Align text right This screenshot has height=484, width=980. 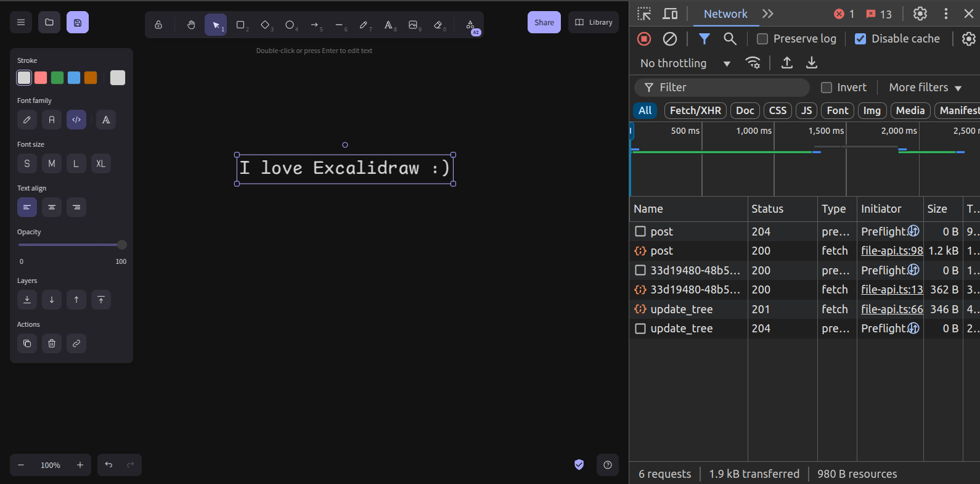coord(76,207)
